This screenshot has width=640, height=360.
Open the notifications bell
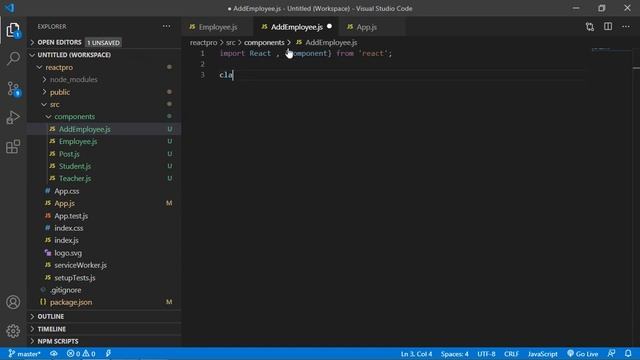(628, 353)
